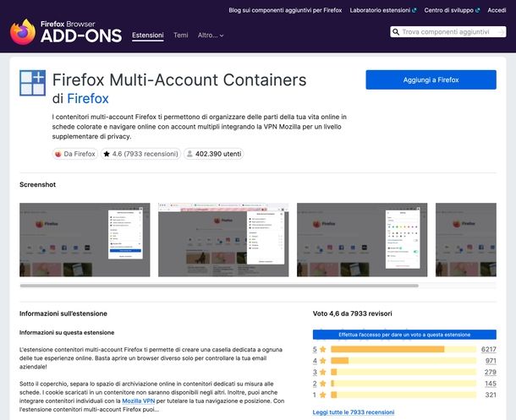Switch to the Temi tab
This screenshot has height=420, width=516.
[x=181, y=35]
